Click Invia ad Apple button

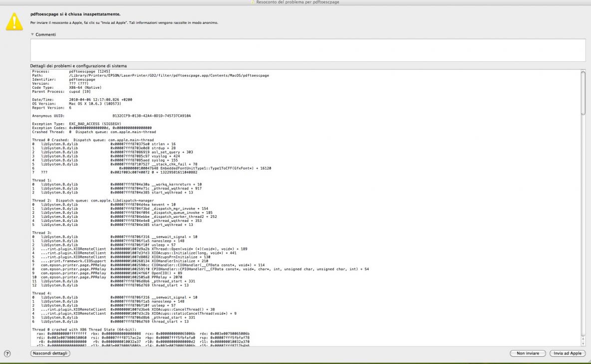pyautogui.click(x=567, y=353)
